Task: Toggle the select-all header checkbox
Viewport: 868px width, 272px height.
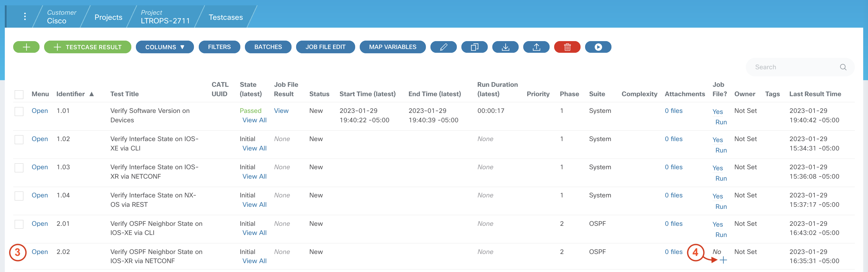Action: [x=19, y=94]
